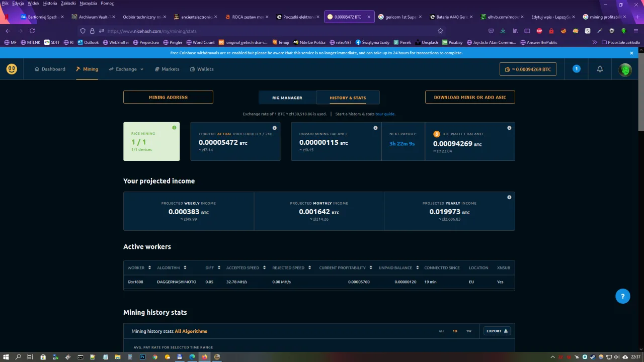The image size is (644, 362).
Task: Click info icon on BTC Wallet Balance card
Action: click(509, 128)
